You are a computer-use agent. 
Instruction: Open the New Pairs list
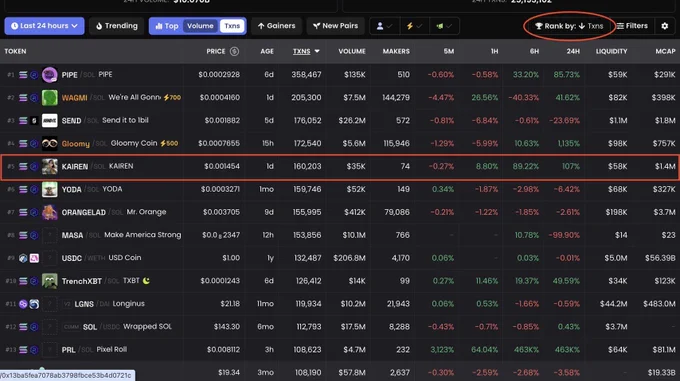pyautogui.click(x=336, y=26)
